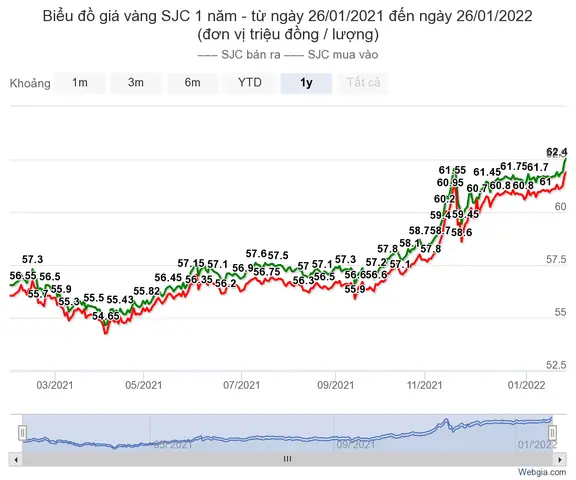Click the 11/2021 axis marker
576x480 pixels.
click(425, 385)
